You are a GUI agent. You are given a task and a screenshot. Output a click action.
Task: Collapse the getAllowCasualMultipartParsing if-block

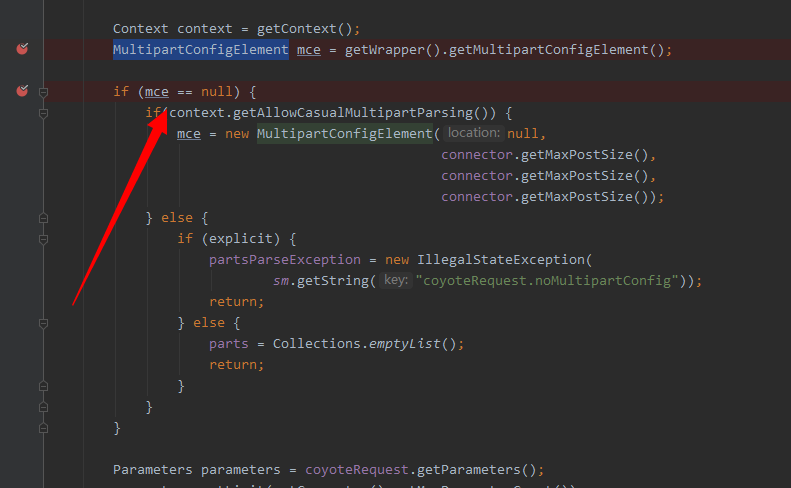[43, 113]
